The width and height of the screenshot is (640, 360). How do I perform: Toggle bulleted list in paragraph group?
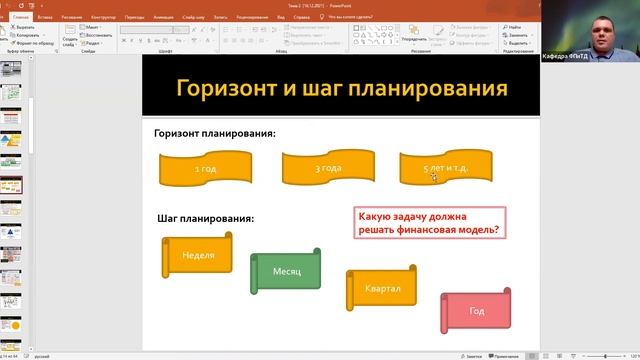point(226,29)
